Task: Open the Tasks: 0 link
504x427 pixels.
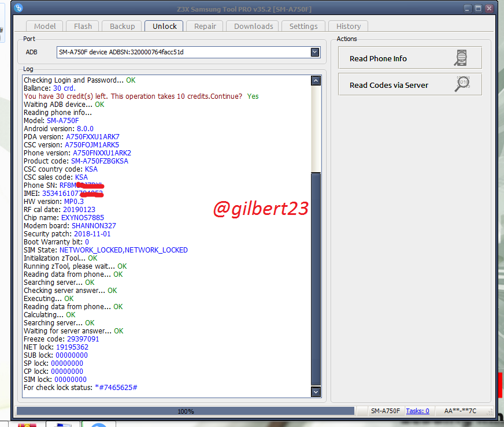Action: (417, 411)
